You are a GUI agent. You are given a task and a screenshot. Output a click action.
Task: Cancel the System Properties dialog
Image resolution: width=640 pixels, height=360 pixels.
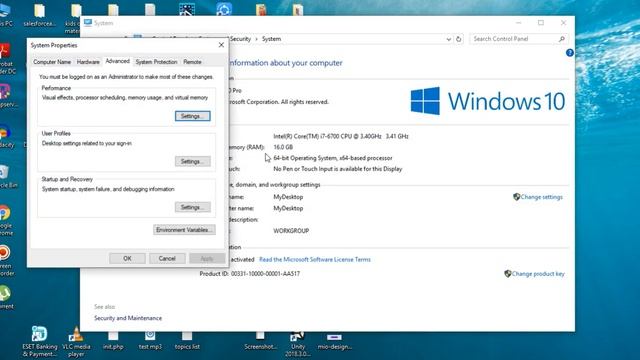(x=167, y=258)
